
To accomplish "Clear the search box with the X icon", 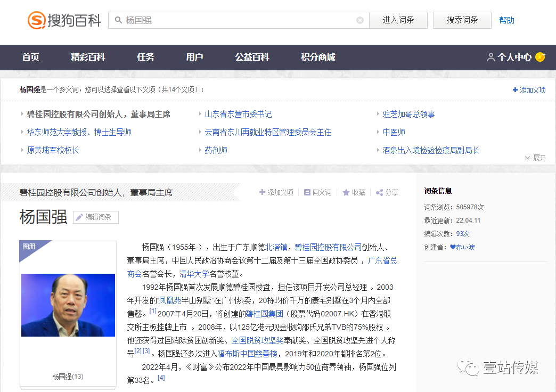I will point(360,20).
